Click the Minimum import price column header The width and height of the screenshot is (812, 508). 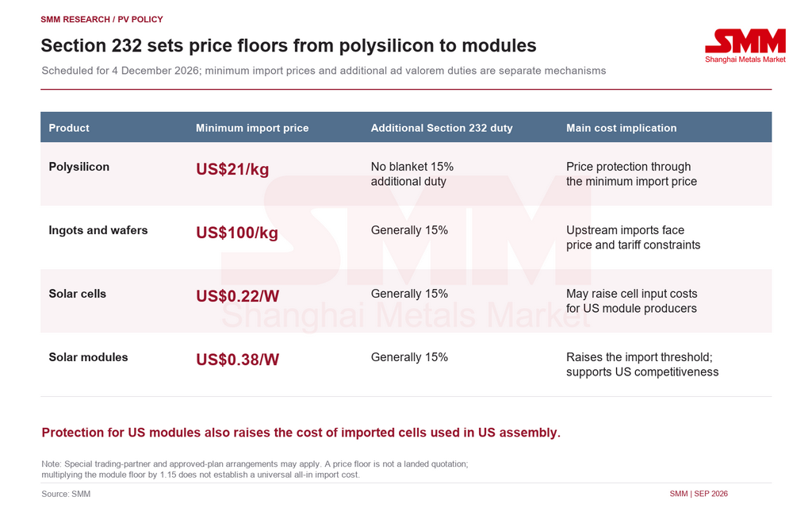pos(252,128)
